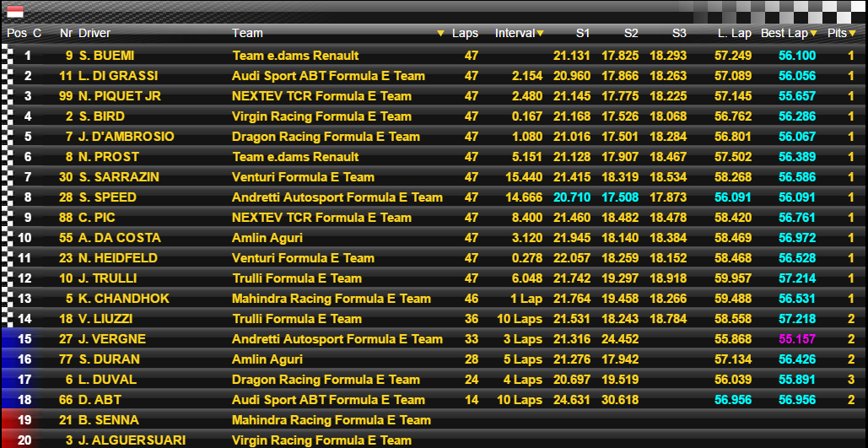The image size is (868, 448).
Task: Click the checkered flag in S. SPEED's row
Action: tap(7, 197)
